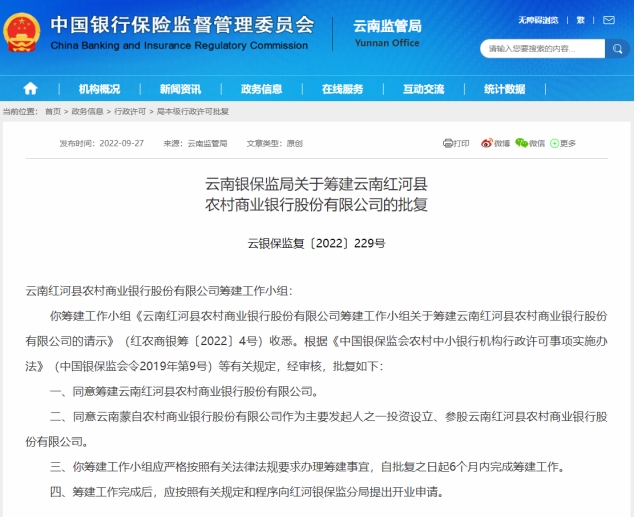This screenshot has width=635, height=517.
Task: Open the 机构概况 menu
Action: 99,89
